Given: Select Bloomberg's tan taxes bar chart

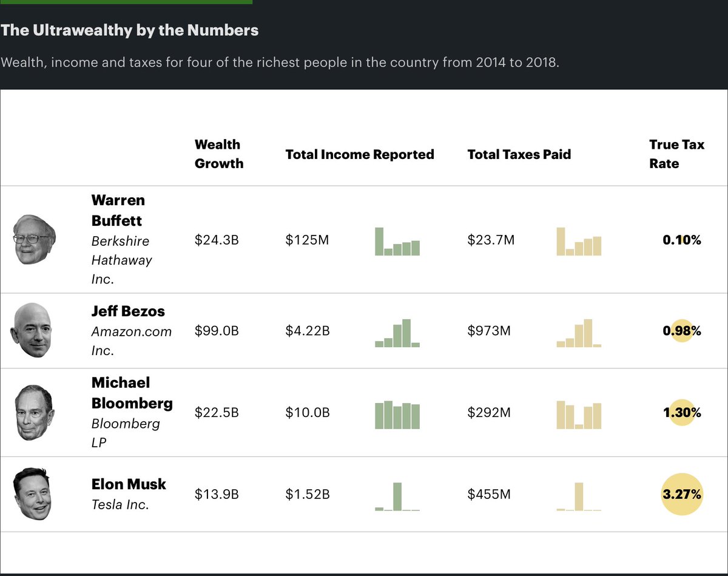Looking at the screenshot, I should (x=579, y=415).
